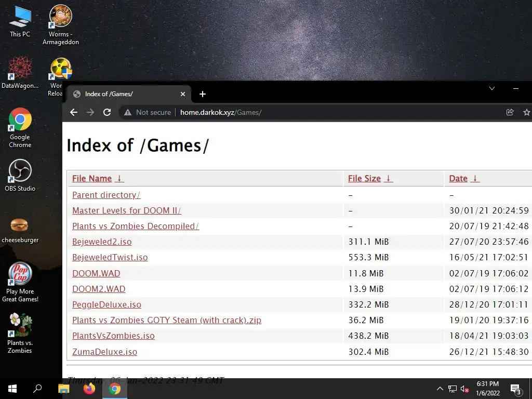The image size is (532, 399).
Task: Open the clock showing 6:31 PM
Action: (x=487, y=389)
